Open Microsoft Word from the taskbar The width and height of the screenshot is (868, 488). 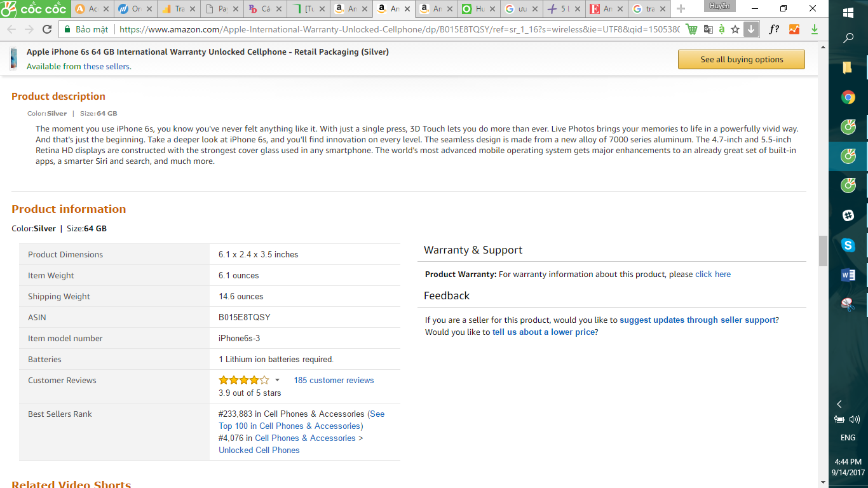click(848, 274)
